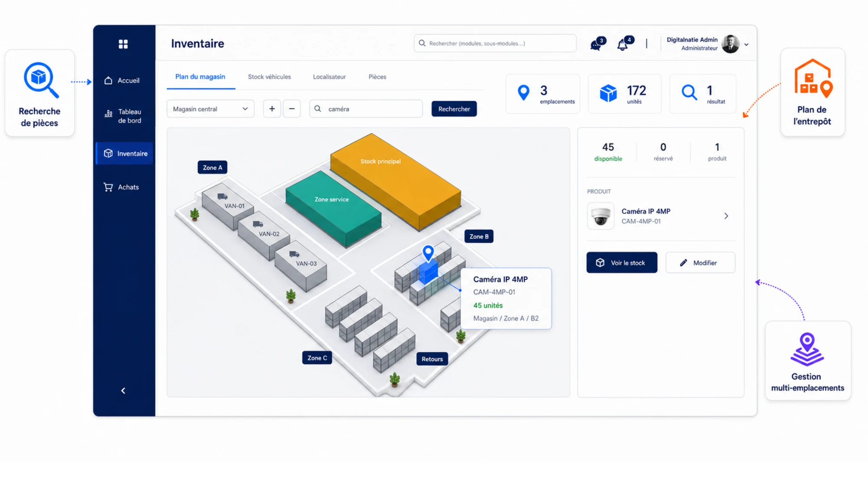The width and height of the screenshot is (868, 488).
Task: Click Magasin / Zone A / B2 text
Action: click(x=506, y=318)
